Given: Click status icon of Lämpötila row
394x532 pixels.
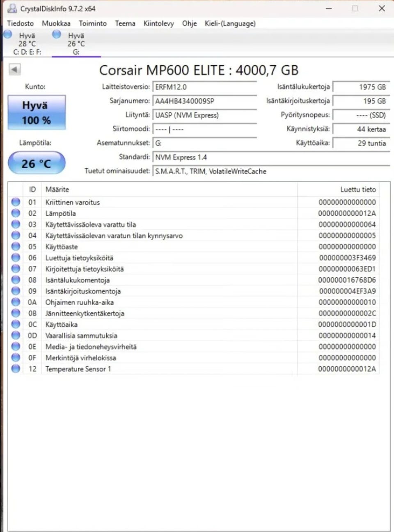Looking at the screenshot, I should (x=16, y=213).
